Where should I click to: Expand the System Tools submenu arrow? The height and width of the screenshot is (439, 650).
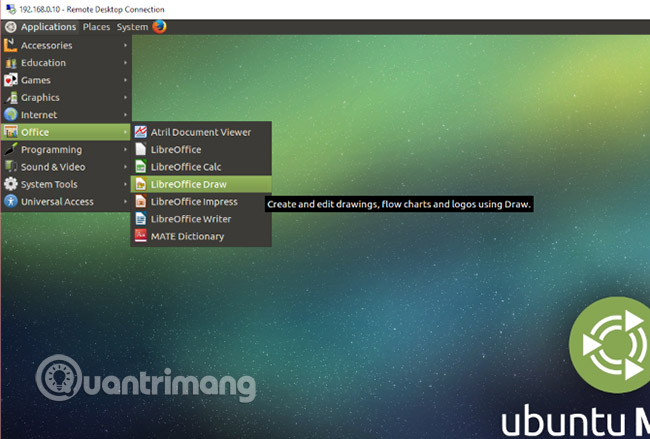pyautogui.click(x=125, y=184)
